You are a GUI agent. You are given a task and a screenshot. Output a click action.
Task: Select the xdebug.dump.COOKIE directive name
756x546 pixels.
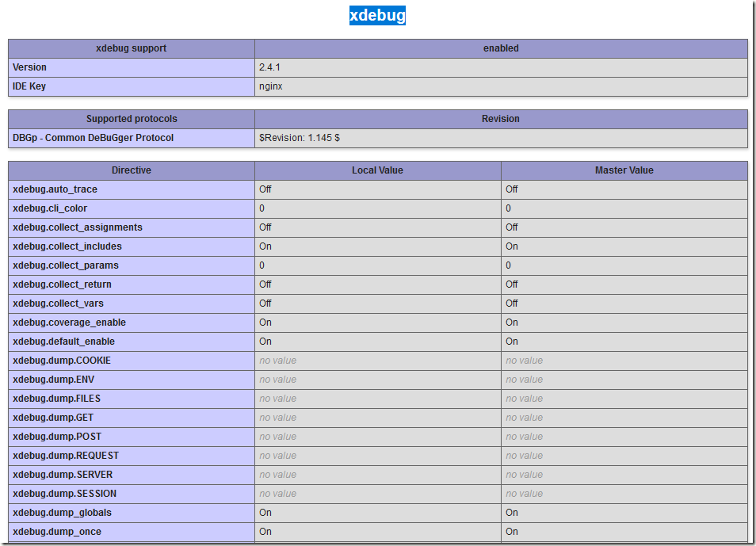[62, 361]
